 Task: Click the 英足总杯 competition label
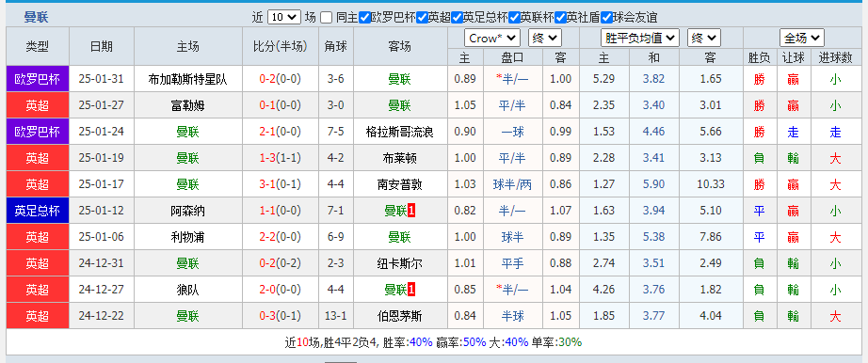38,211
